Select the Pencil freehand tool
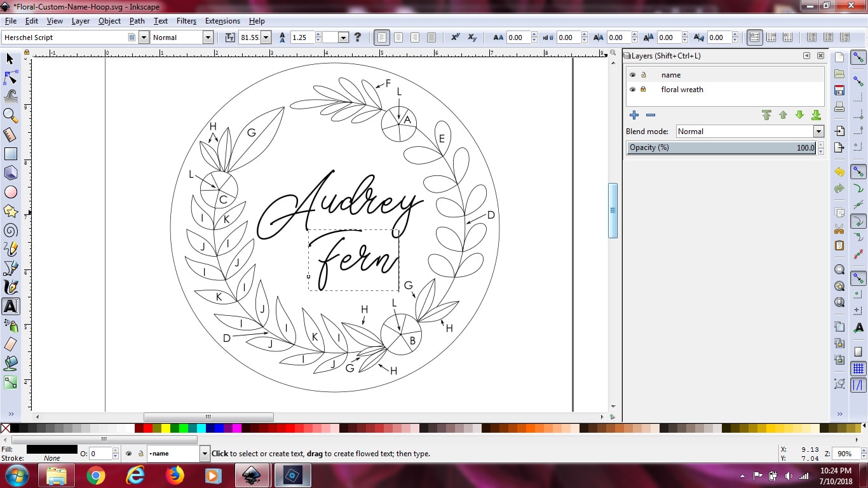Image resolution: width=868 pixels, height=488 pixels. tap(10, 249)
